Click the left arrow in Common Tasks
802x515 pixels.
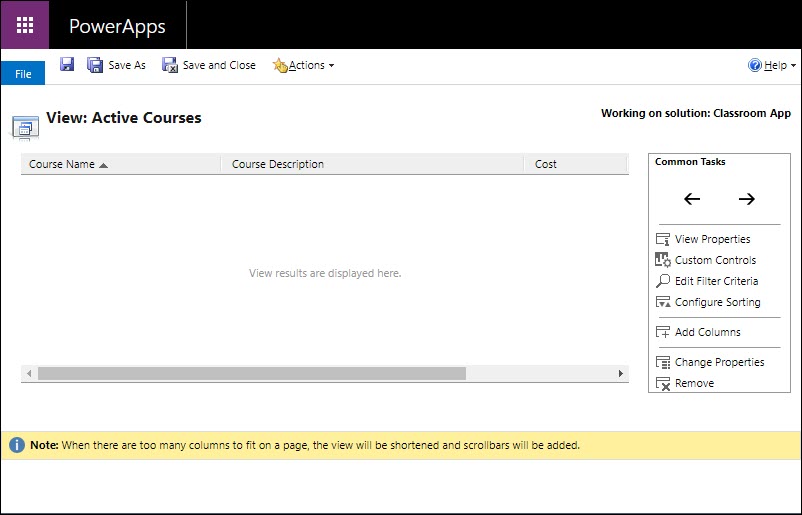pyautogui.click(x=692, y=199)
